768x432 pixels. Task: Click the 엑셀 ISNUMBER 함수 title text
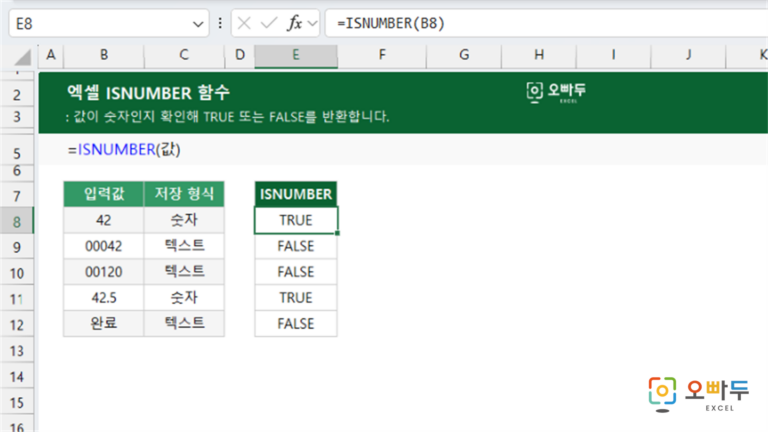click(148, 93)
